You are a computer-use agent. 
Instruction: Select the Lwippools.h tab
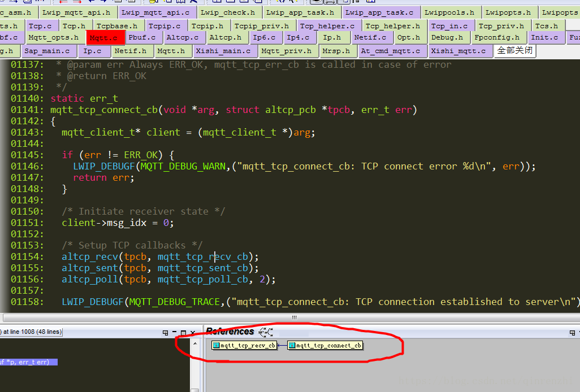coord(451,12)
